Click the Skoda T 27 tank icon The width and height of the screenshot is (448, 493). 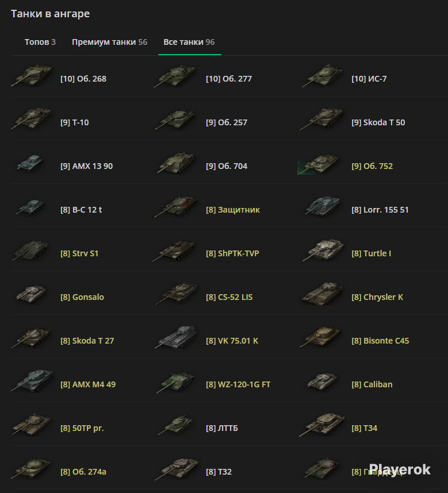coord(31,338)
